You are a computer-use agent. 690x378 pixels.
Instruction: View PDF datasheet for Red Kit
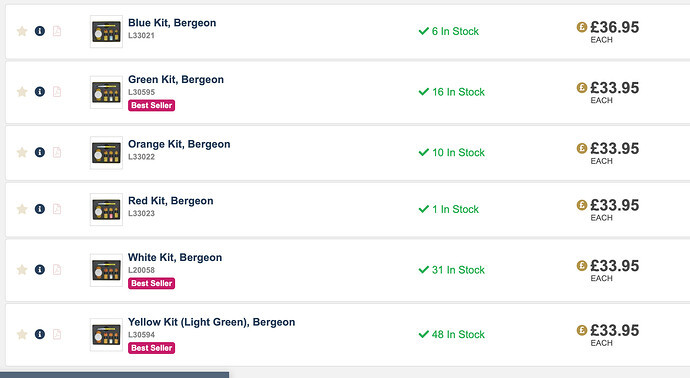57,209
